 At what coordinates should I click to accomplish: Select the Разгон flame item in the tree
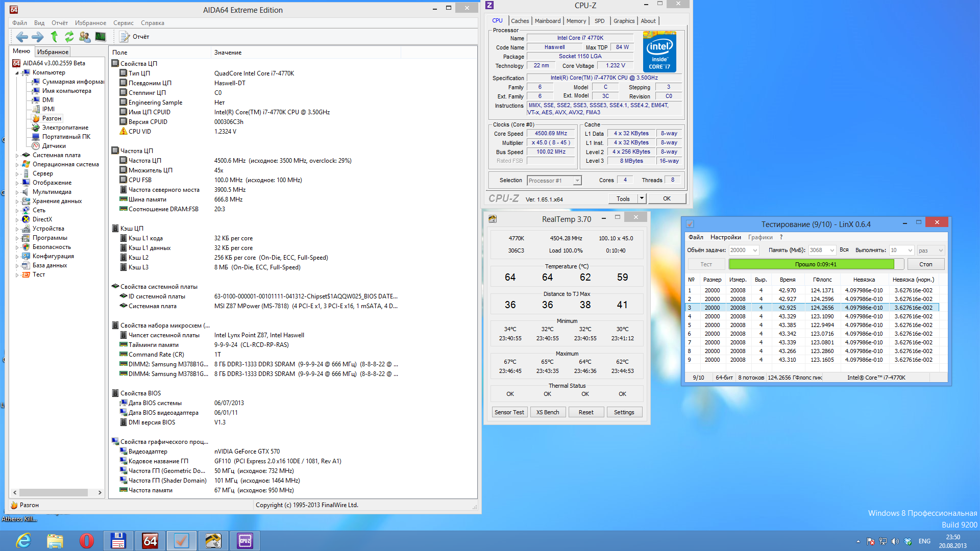tap(51, 118)
